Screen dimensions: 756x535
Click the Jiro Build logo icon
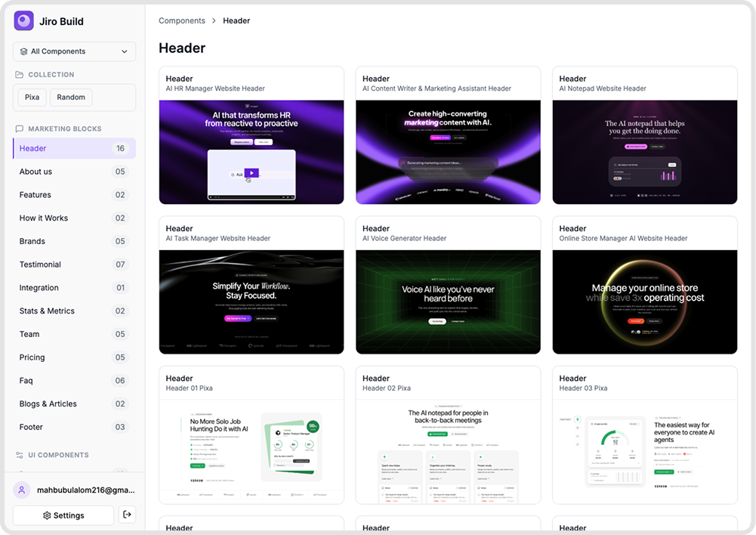pos(24,21)
